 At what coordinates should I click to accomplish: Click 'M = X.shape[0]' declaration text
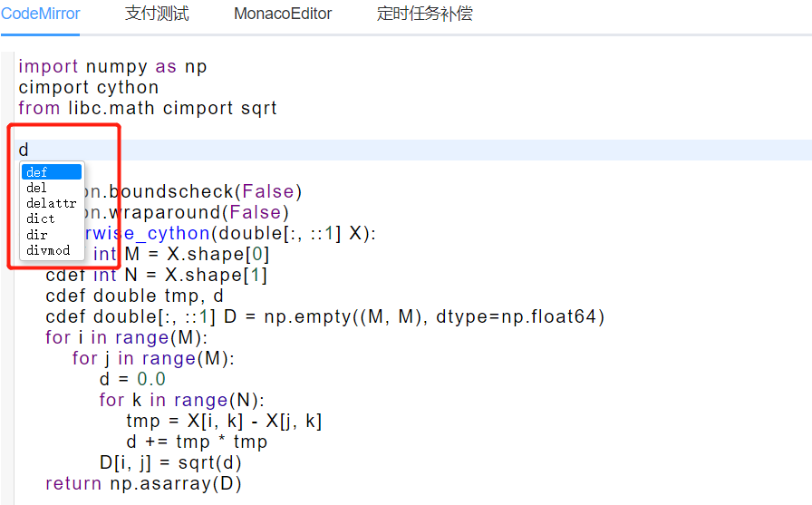[198, 254]
